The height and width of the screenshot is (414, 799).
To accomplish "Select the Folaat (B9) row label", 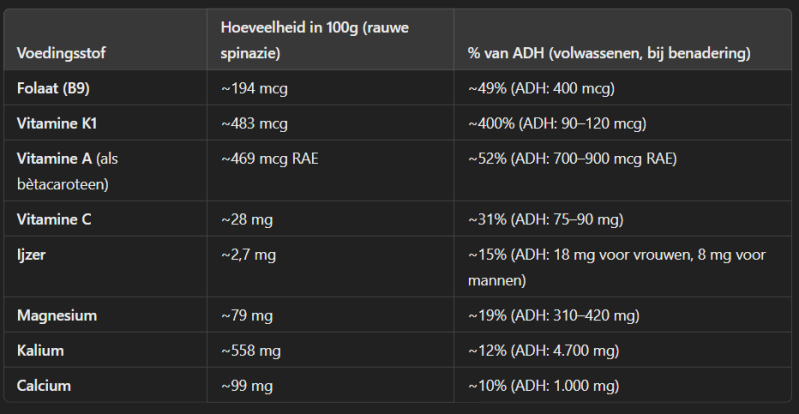I will [x=59, y=88].
